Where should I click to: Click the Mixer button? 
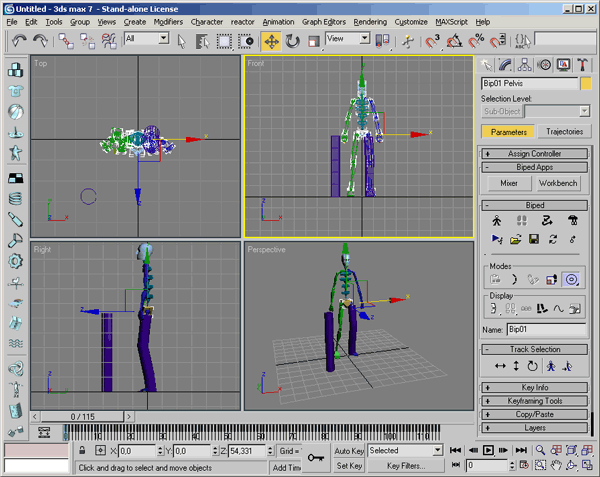coord(509,184)
